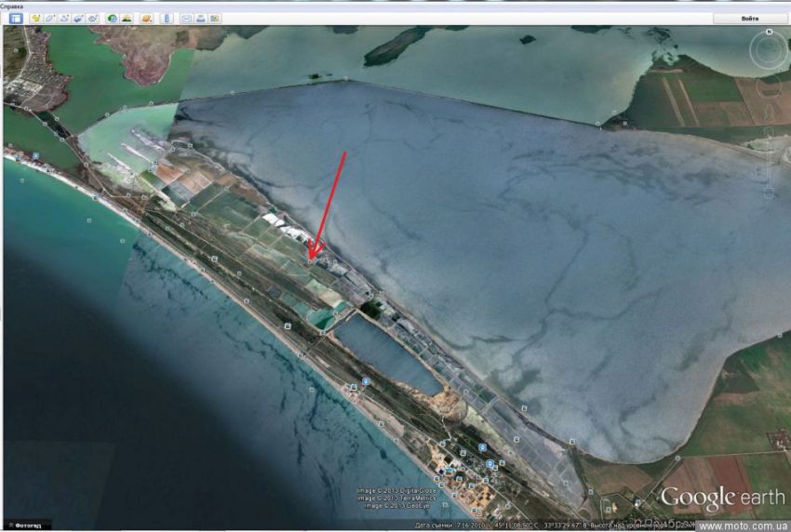The height and width of the screenshot is (532, 791).
Task: Reset north using the compass N
Action: click(769, 32)
